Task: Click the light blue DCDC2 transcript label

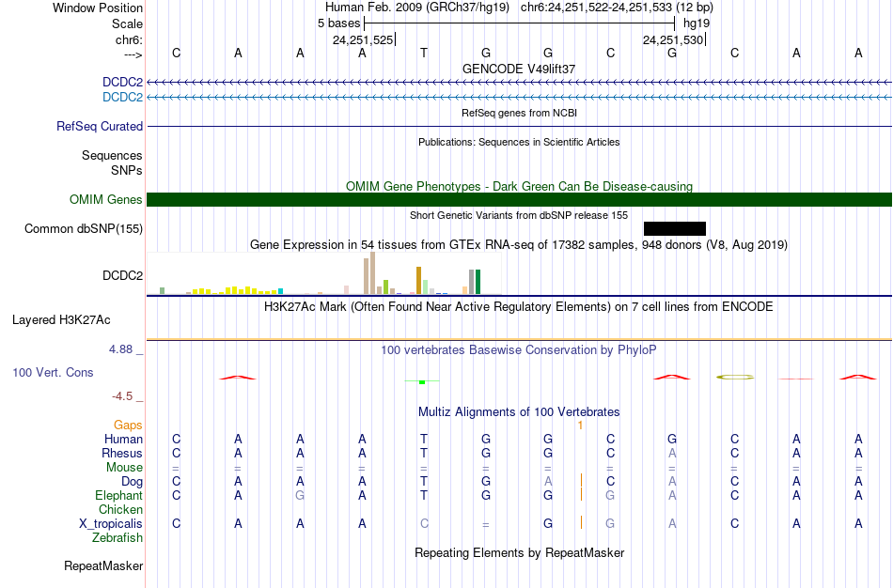Action: pos(122,97)
